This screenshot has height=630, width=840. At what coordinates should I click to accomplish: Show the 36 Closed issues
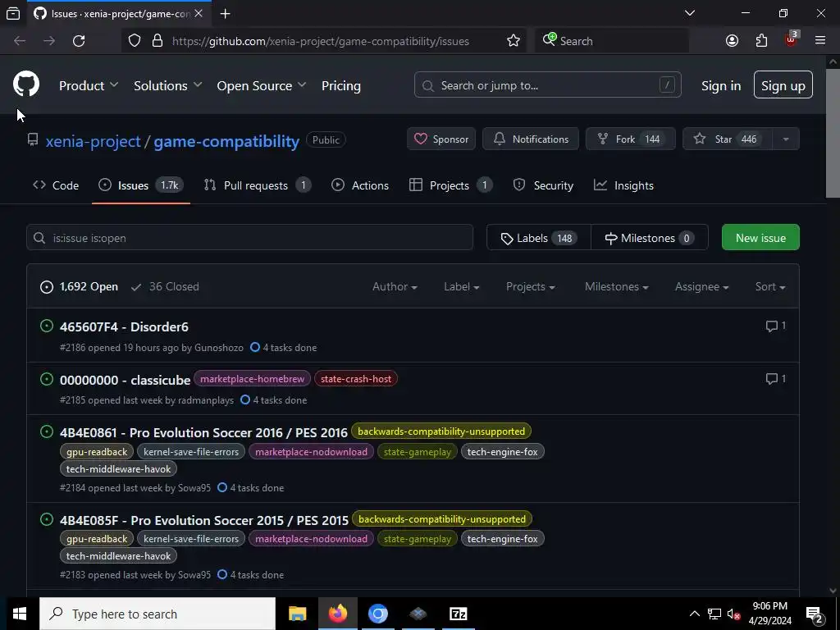(165, 286)
